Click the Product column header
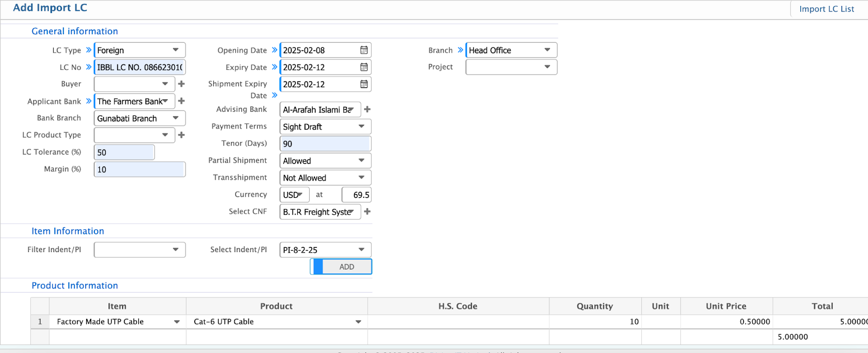The image size is (868, 353). click(x=277, y=306)
